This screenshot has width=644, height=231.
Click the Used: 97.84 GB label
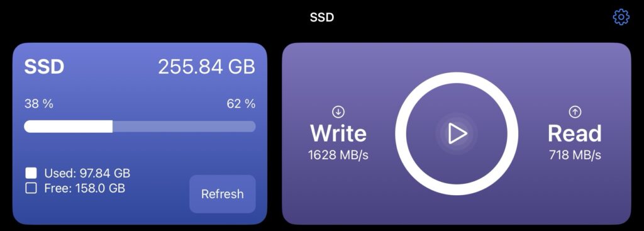pos(87,174)
